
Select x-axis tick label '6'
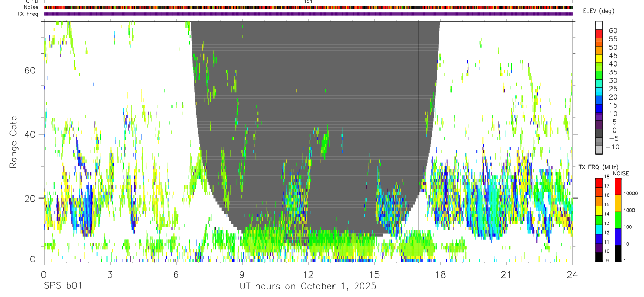click(x=176, y=274)
